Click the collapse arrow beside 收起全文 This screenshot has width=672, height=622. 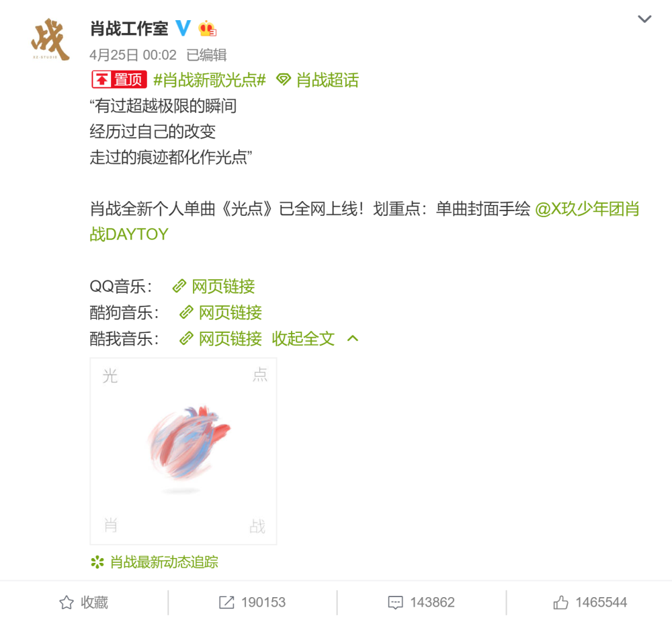[x=352, y=339]
